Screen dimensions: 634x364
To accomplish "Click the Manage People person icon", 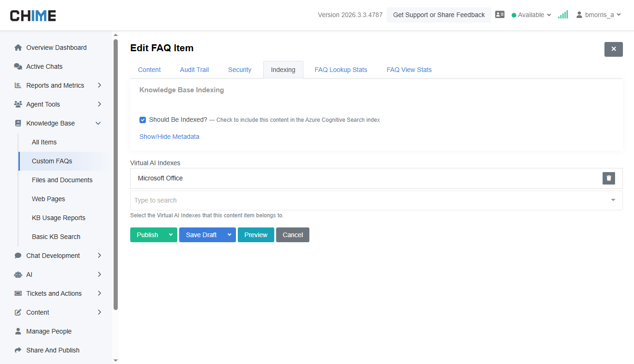I will (18, 331).
